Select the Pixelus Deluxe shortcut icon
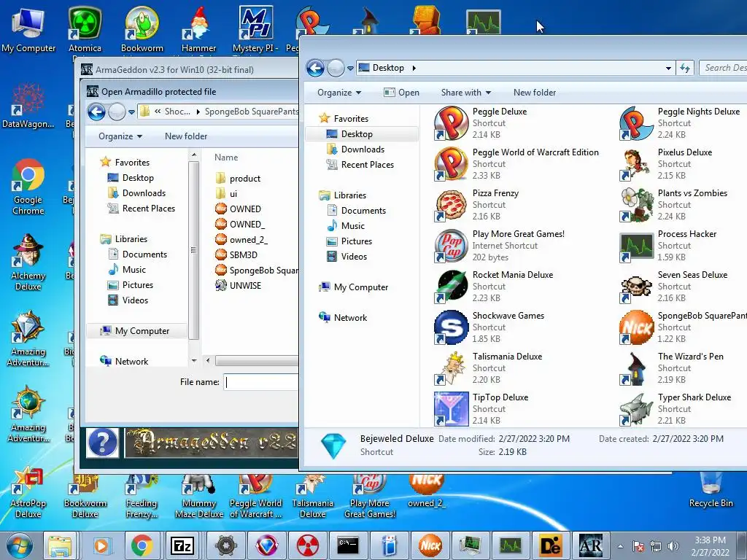 pos(636,164)
